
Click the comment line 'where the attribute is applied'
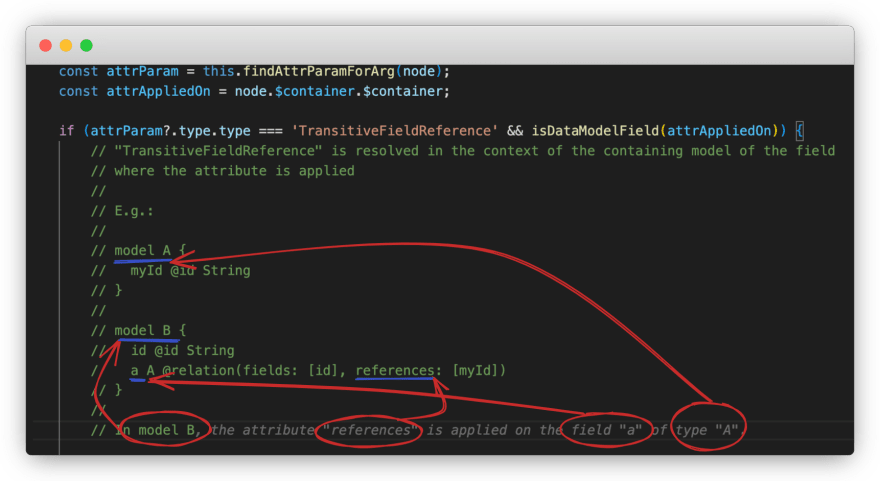[x=222, y=171]
